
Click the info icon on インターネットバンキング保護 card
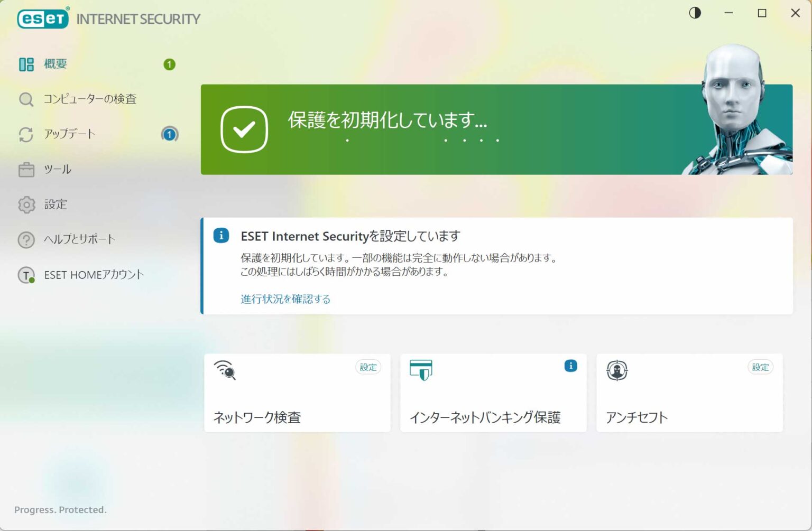pyautogui.click(x=570, y=366)
